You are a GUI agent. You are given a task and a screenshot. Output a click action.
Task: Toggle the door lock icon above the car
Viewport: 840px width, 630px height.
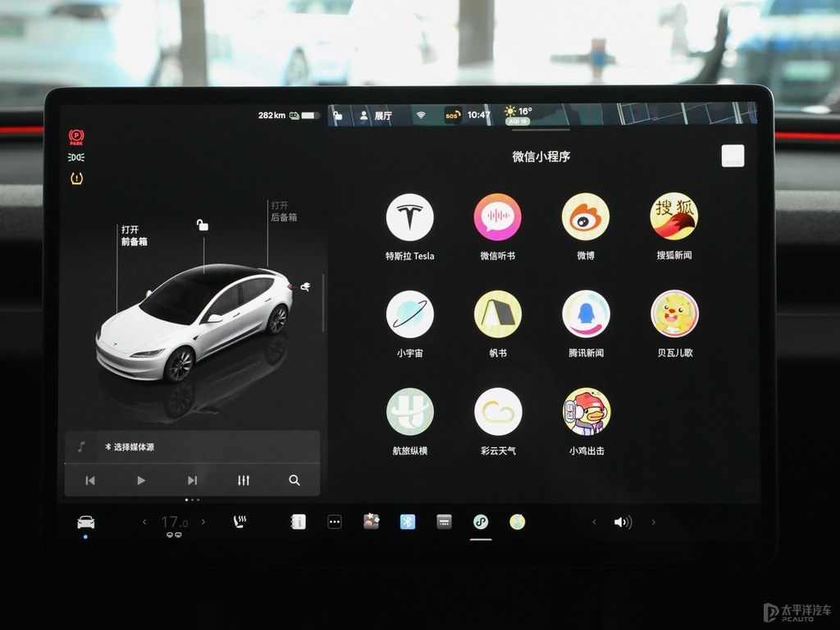click(x=202, y=225)
